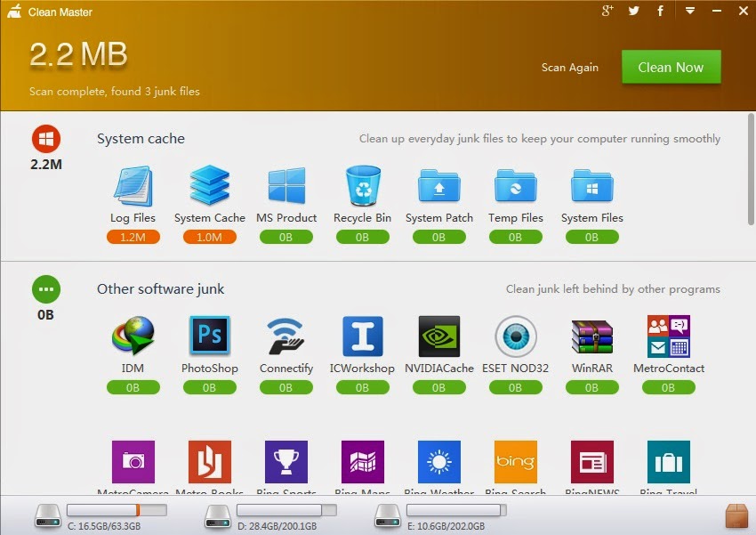756x535 pixels.
Task: Select the Connectify icon
Action: point(286,336)
